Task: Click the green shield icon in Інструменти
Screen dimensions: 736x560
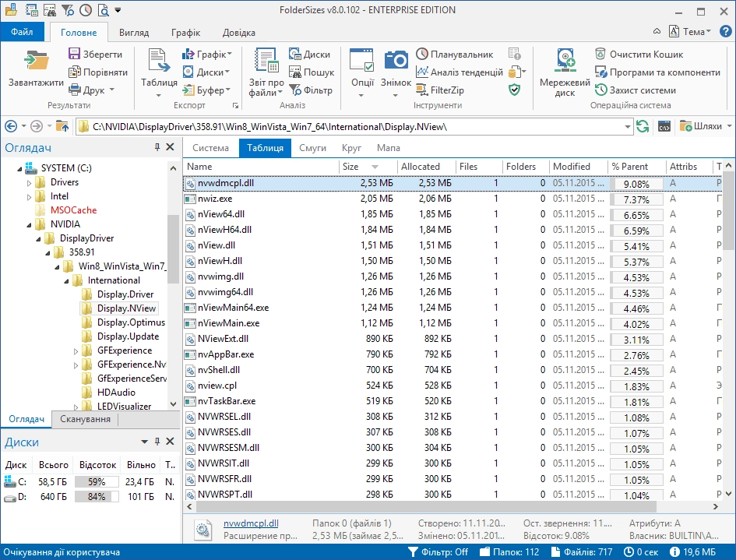Action: point(515,90)
